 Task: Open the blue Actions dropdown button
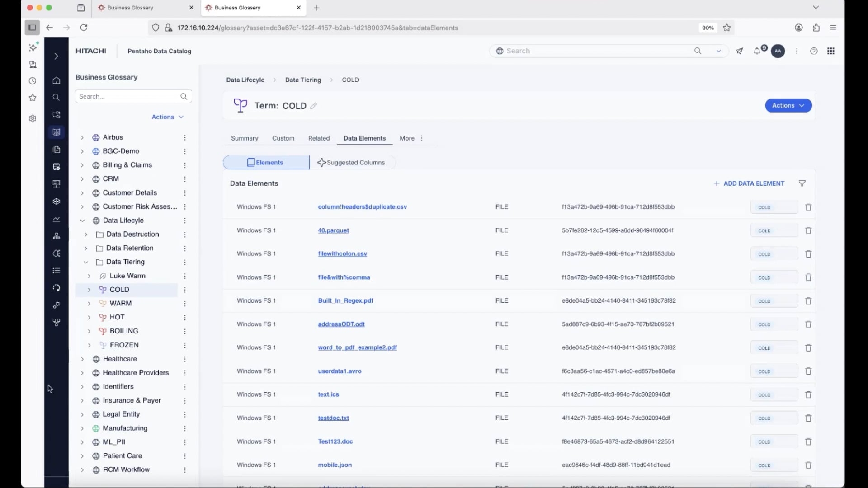788,105
